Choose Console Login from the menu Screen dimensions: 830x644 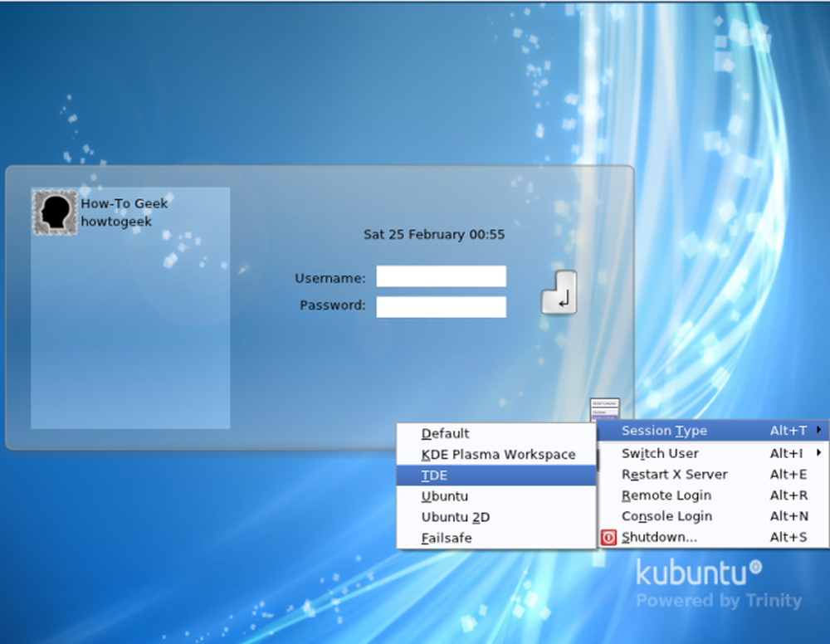pyautogui.click(x=712, y=516)
